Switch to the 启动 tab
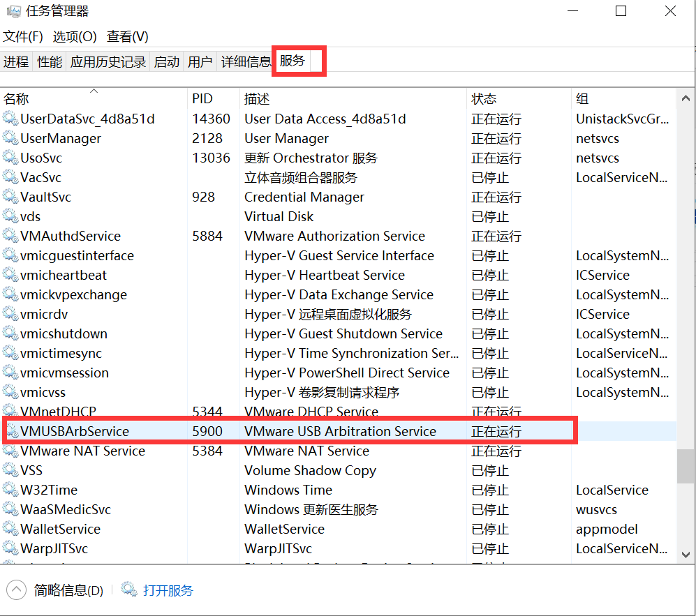The image size is (696, 616). coord(167,61)
